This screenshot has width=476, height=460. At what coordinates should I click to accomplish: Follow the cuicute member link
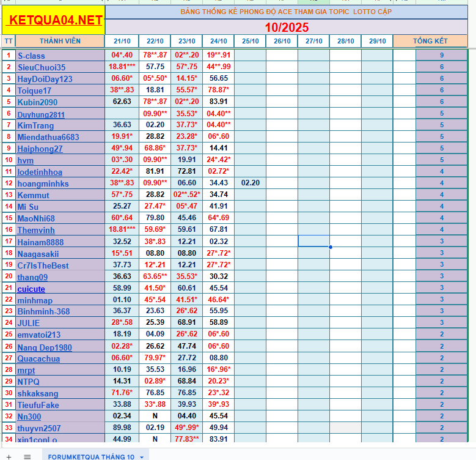point(31,289)
